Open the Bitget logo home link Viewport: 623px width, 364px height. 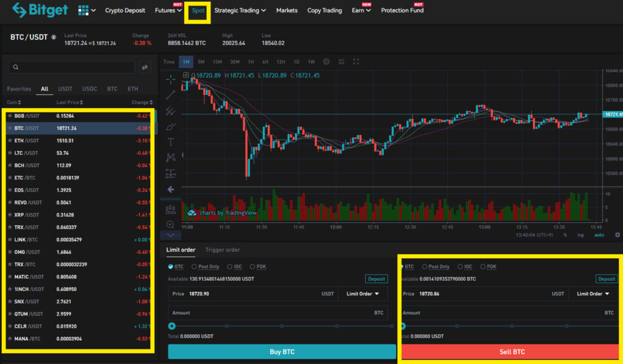click(40, 10)
